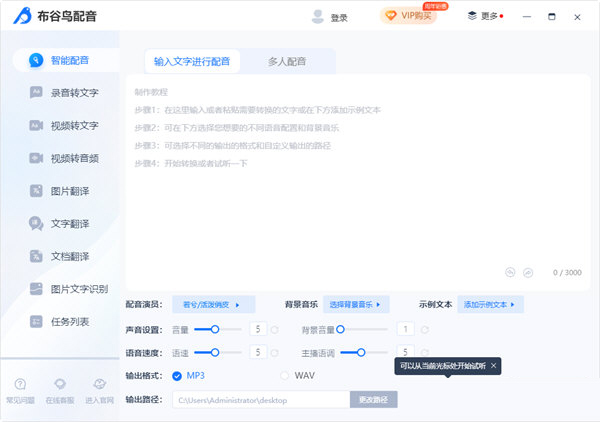
Task: Click the 在线客服 support icon
Action: point(59,388)
